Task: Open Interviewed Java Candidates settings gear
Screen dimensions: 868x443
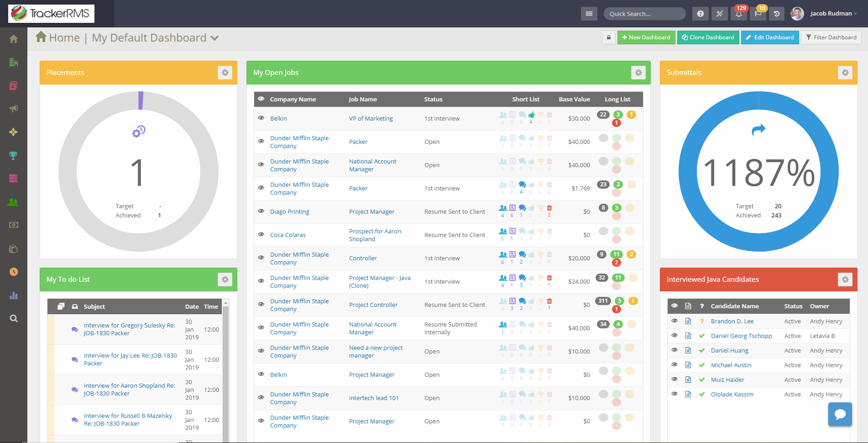Action: pyautogui.click(x=845, y=280)
